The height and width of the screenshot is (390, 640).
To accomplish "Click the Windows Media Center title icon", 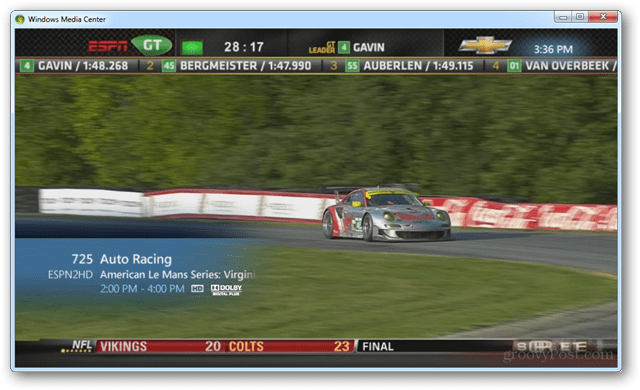I will point(20,19).
